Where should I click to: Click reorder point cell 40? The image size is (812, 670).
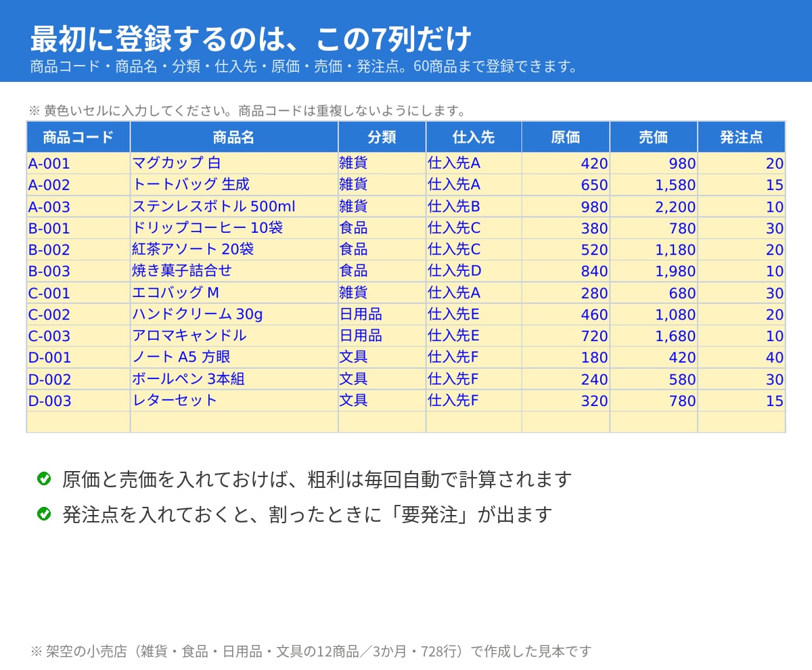tap(742, 357)
